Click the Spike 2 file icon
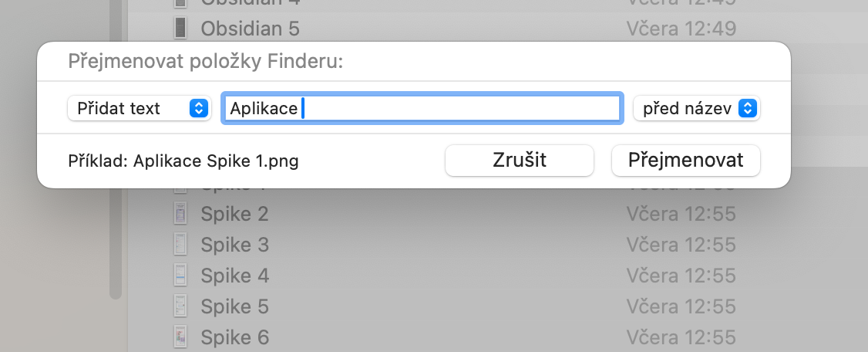Viewport: 868px width, 352px height. [180, 214]
